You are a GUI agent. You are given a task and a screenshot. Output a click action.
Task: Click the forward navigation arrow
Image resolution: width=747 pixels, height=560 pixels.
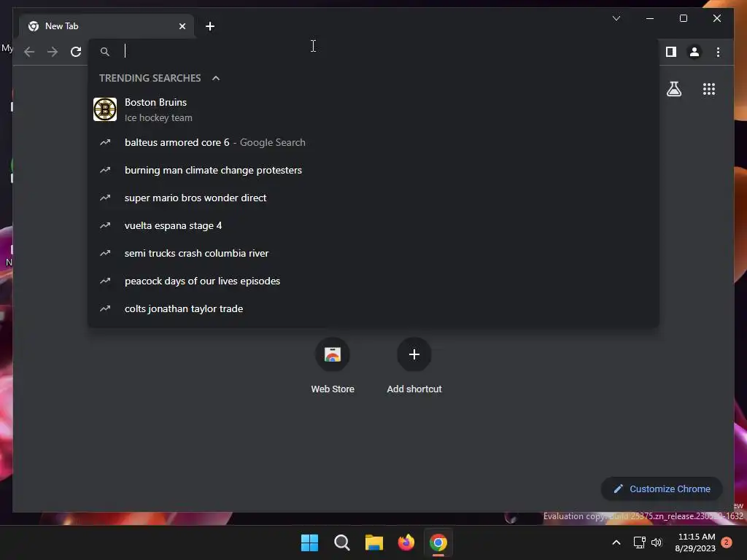(x=53, y=52)
